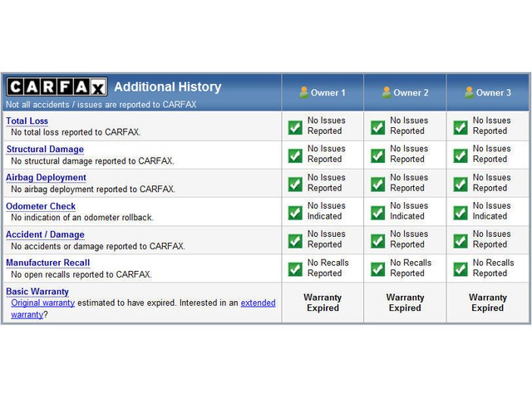Click Structural Damage check for Owner 1
The height and width of the screenshot is (399, 532).
point(295,155)
